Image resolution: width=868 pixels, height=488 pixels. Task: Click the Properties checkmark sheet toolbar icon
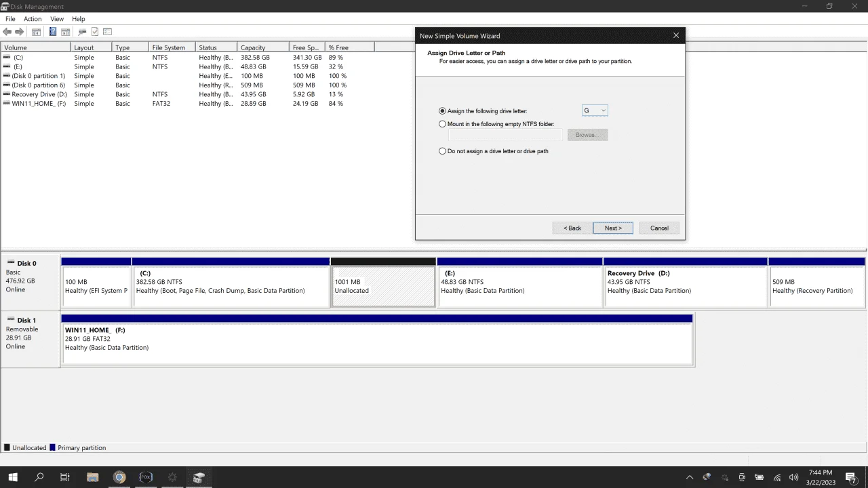tap(95, 32)
